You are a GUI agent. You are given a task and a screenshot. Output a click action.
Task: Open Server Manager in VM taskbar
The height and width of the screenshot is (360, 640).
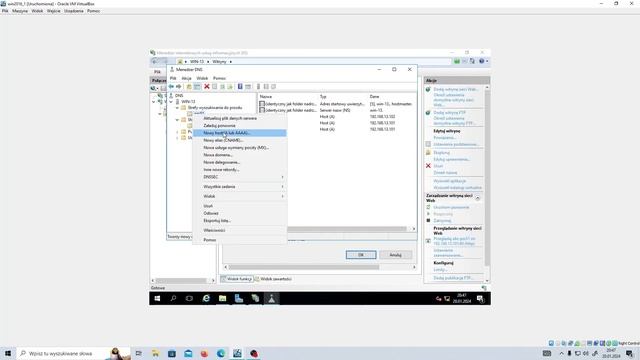(239, 299)
